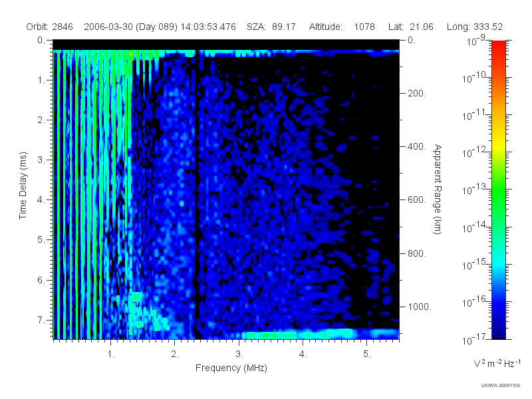Click the '1000.' apparent range tick label
The width and height of the screenshot is (532, 399).
click(x=420, y=307)
